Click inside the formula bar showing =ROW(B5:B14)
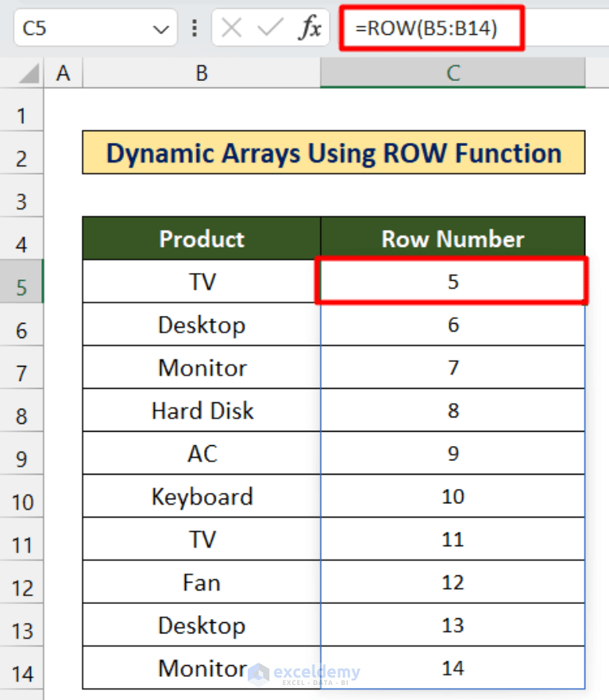This screenshot has height=700, width=609. [x=429, y=28]
